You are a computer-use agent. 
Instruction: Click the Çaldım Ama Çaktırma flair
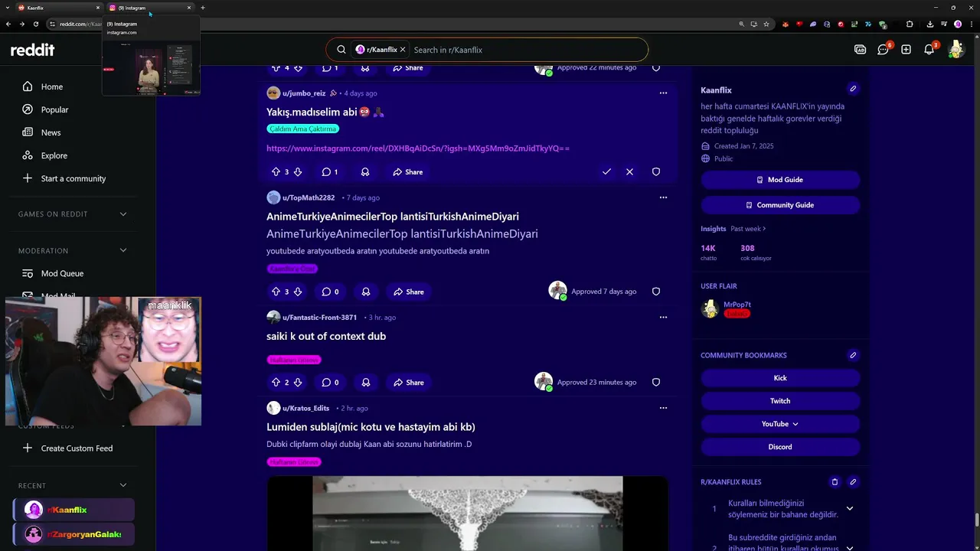pos(303,129)
